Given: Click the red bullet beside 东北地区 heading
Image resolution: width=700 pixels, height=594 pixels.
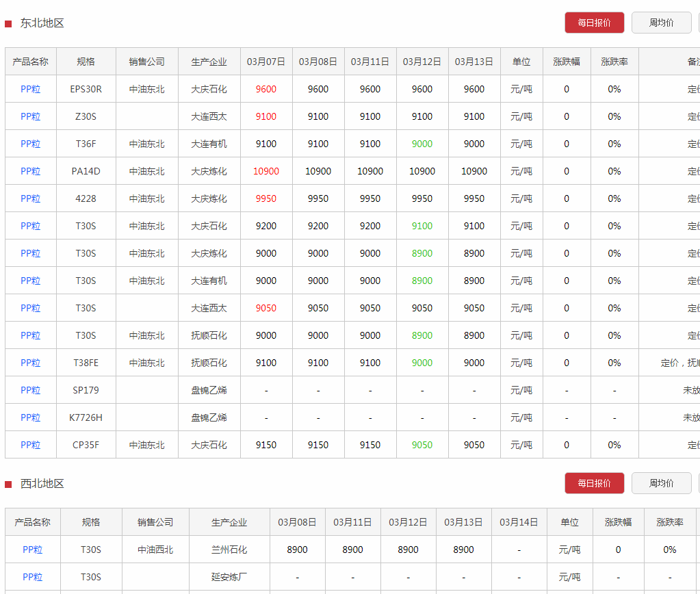Looking at the screenshot, I should pos(8,24).
